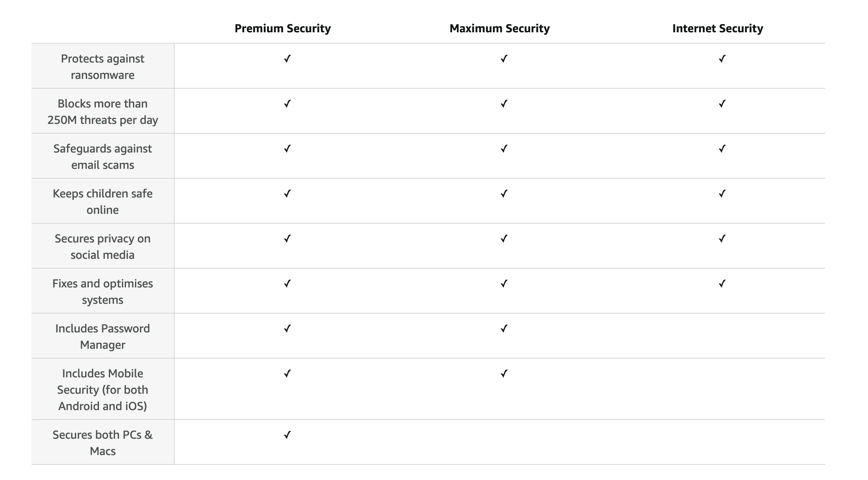Click 'Secures both PCs & Macs' label
Screen dimensions: 868x480
103,443
